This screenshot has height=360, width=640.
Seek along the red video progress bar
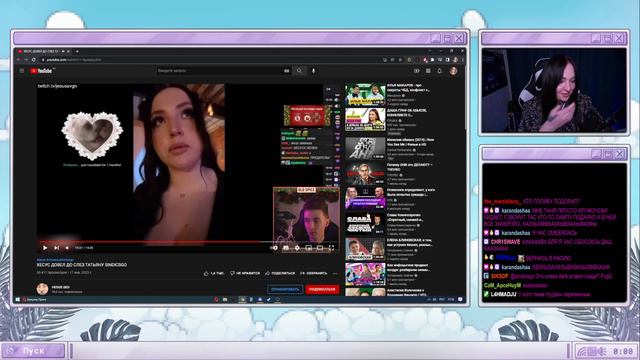point(188,242)
